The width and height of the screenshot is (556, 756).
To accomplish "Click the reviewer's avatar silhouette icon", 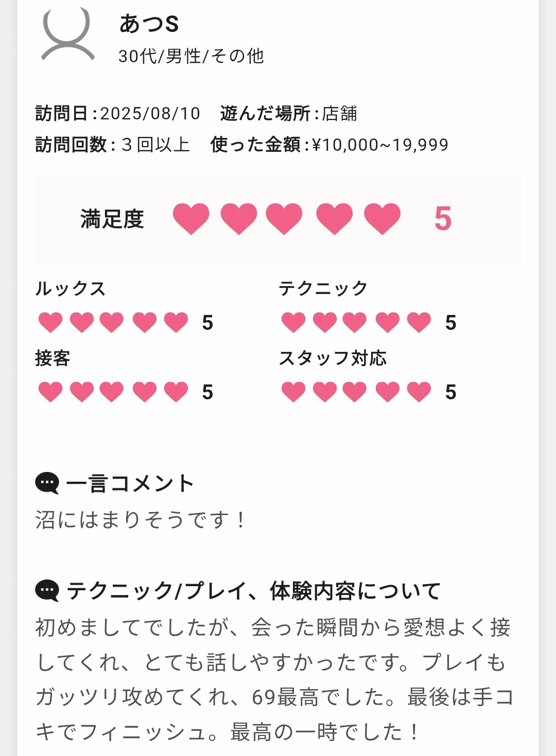I will [67, 34].
